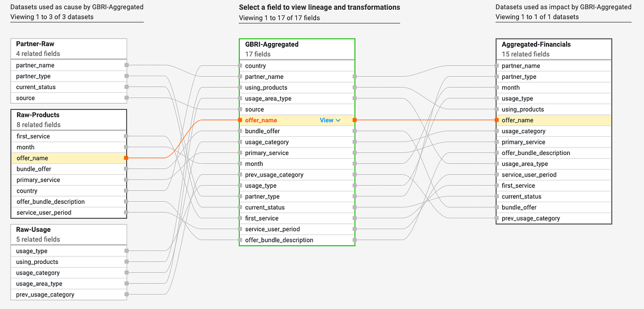This screenshot has width=644, height=309.
Task: Click the connector square next to prev_usage_category in Aggregated-Financials
Action: [x=495, y=218]
